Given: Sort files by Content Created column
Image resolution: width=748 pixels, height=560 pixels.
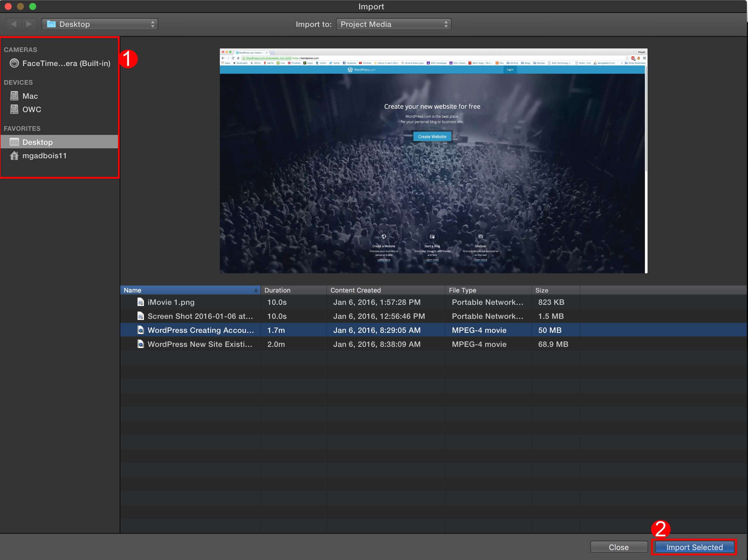Looking at the screenshot, I should (385, 290).
